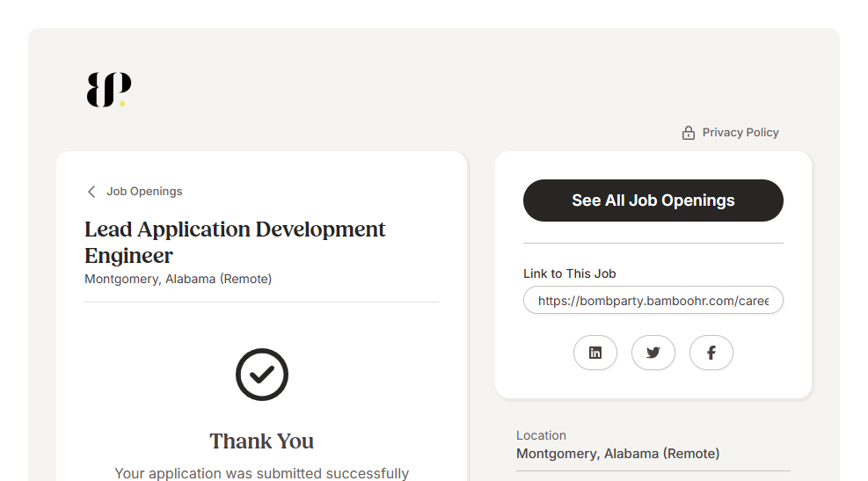Click the Link to This Job URL field
Image resolution: width=868 pixels, height=481 pixels.
coord(653,301)
